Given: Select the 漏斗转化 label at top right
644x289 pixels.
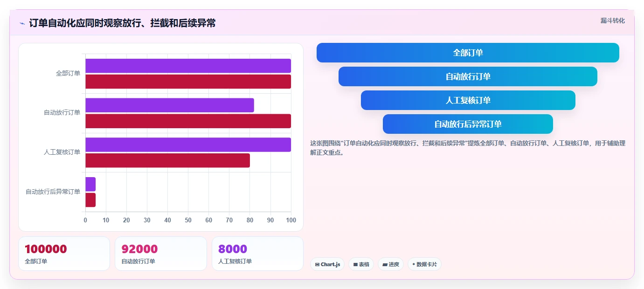Looking at the screenshot, I should [612, 21].
